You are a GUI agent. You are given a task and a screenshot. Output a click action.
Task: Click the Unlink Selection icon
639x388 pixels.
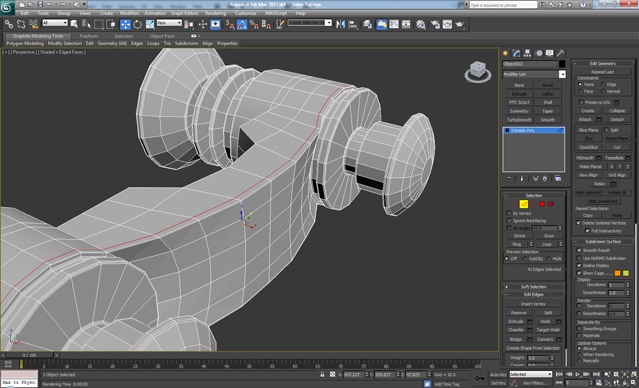point(21,24)
